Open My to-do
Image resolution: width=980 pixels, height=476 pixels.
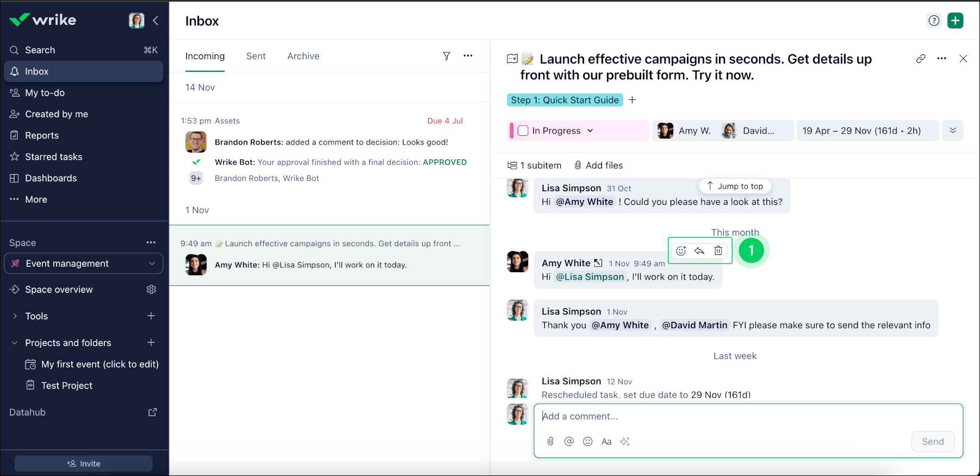pos(84,93)
